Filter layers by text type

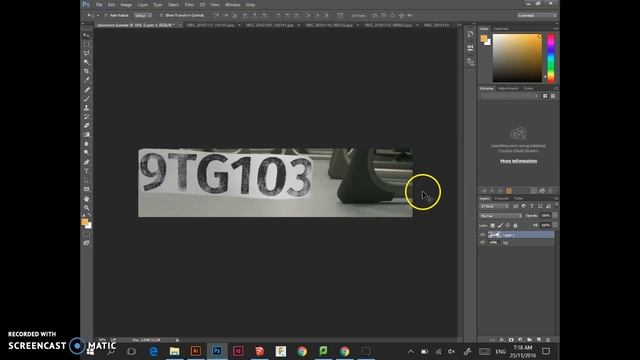point(532,206)
